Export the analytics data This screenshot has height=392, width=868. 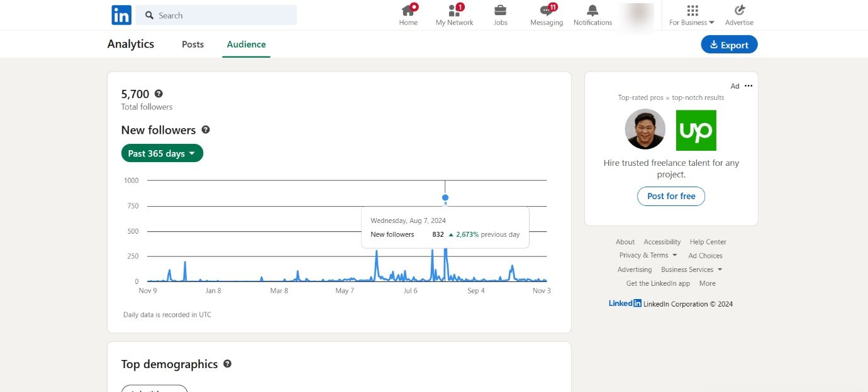point(729,45)
